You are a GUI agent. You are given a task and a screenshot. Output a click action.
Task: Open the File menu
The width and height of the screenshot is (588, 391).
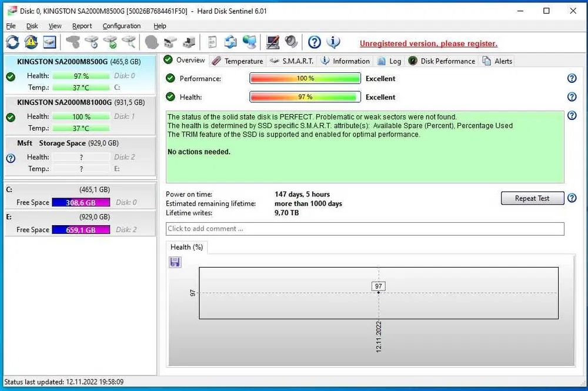(x=11, y=26)
